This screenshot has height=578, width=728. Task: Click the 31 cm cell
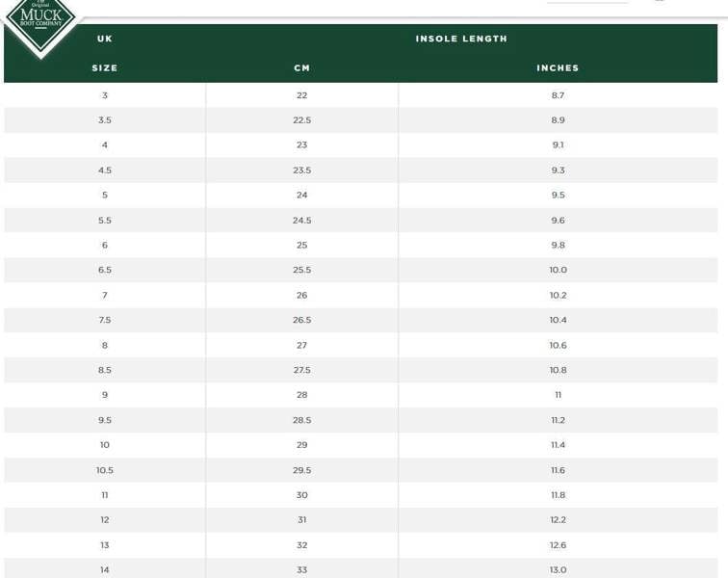tap(301, 519)
